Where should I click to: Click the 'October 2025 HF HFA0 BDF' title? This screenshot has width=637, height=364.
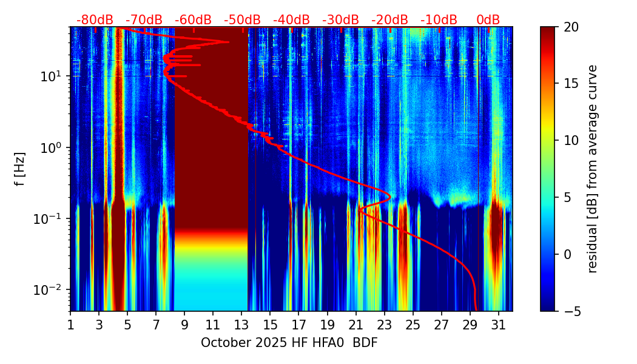289,343
